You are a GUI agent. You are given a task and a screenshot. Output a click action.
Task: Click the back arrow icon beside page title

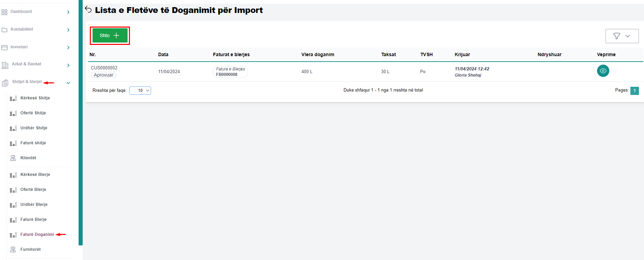88,10
